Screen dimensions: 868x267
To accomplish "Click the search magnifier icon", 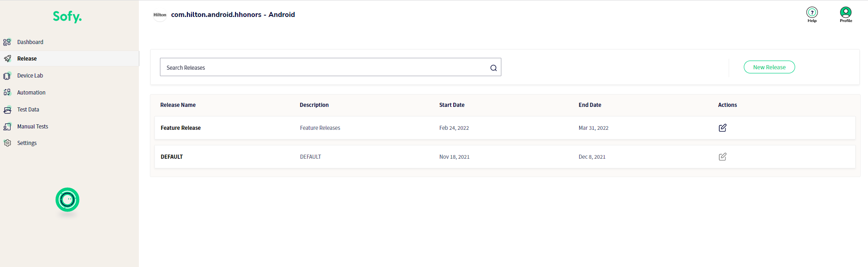I will (494, 68).
